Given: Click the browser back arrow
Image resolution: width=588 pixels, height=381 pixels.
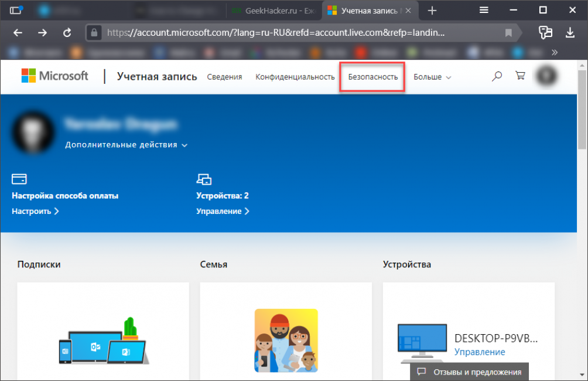Looking at the screenshot, I should point(18,33).
